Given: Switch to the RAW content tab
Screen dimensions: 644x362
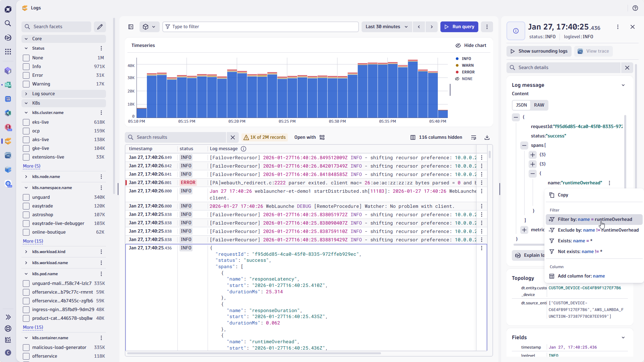Looking at the screenshot, I should click(539, 105).
